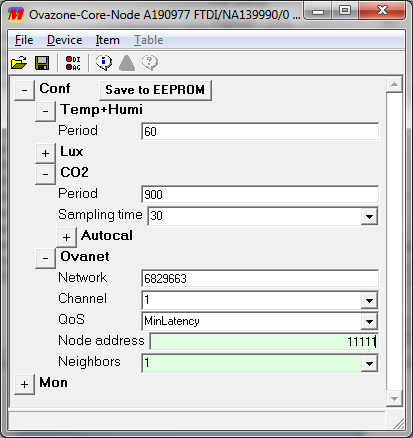Click the window resize grip corner

point(398,423)
